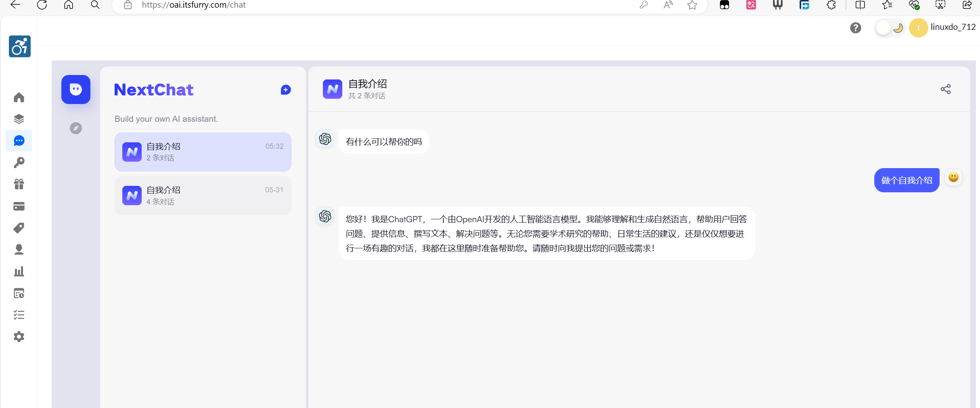Click the 做个自我介绍 user message bubble
980x408 pixels.
click(907, 180)
